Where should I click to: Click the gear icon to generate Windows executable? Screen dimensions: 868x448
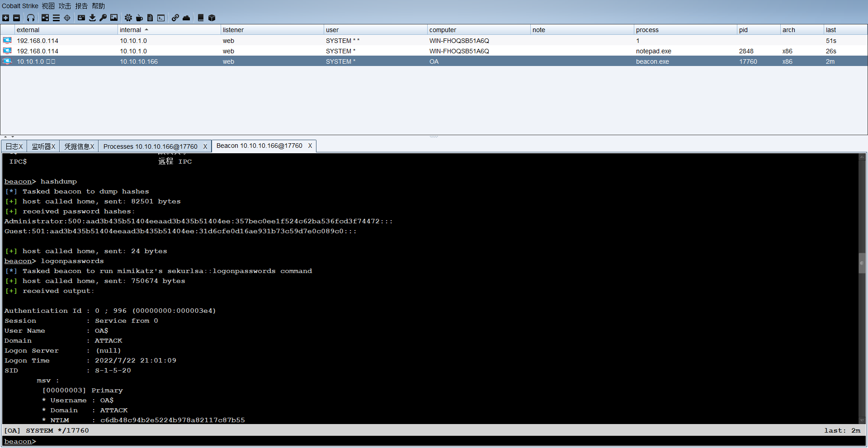128,18
